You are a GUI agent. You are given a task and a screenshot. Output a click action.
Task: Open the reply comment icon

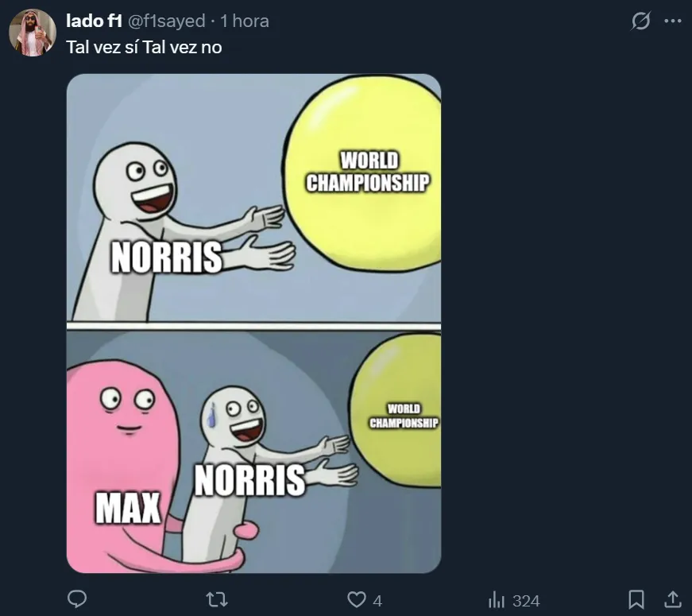(x=77, y=599)
